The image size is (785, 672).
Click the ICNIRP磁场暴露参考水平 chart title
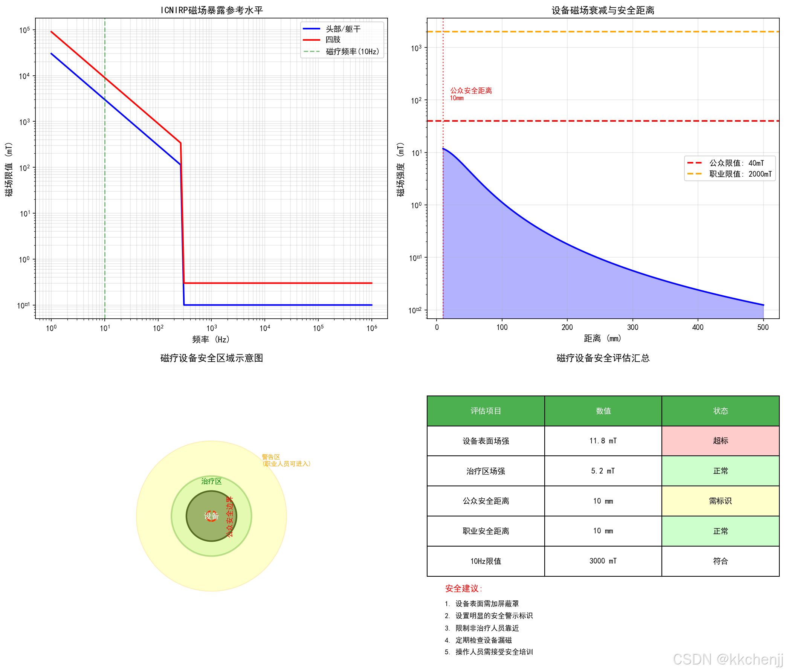[211, 10]
